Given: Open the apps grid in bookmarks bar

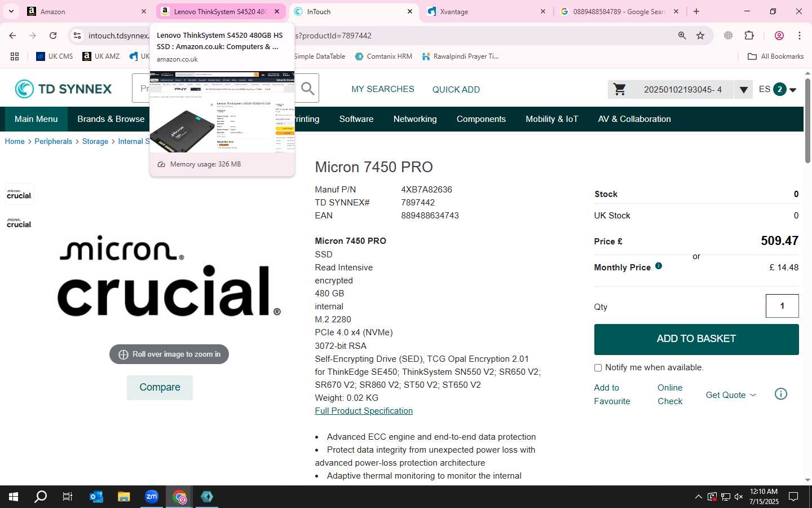Looking at the screenshot, I should pos(15,56).
